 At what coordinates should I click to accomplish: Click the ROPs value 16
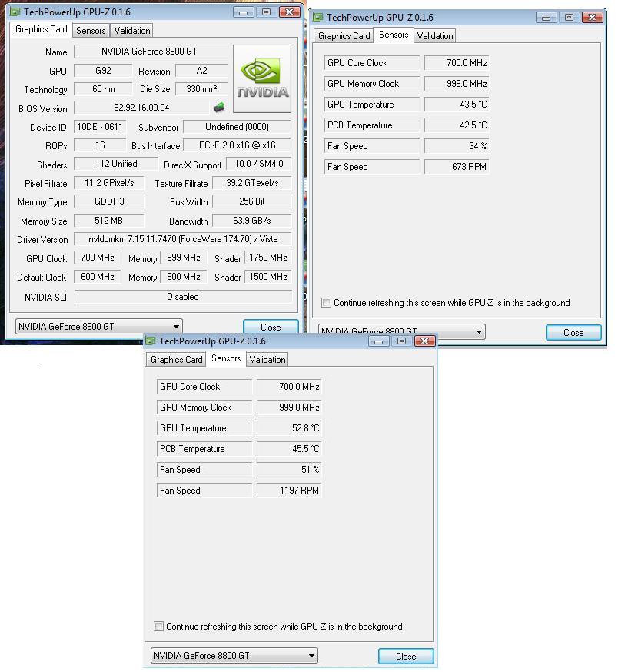pyautogui.click(x=100, y=145)
